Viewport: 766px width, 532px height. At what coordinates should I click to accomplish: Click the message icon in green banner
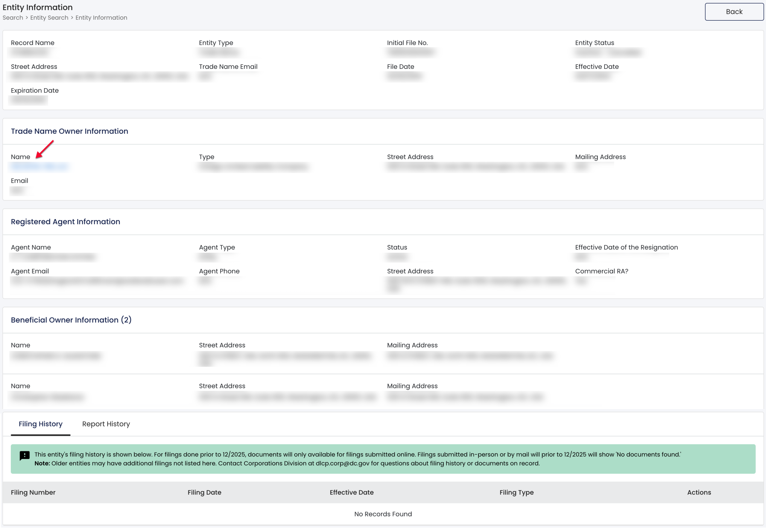tap(25, 456)
